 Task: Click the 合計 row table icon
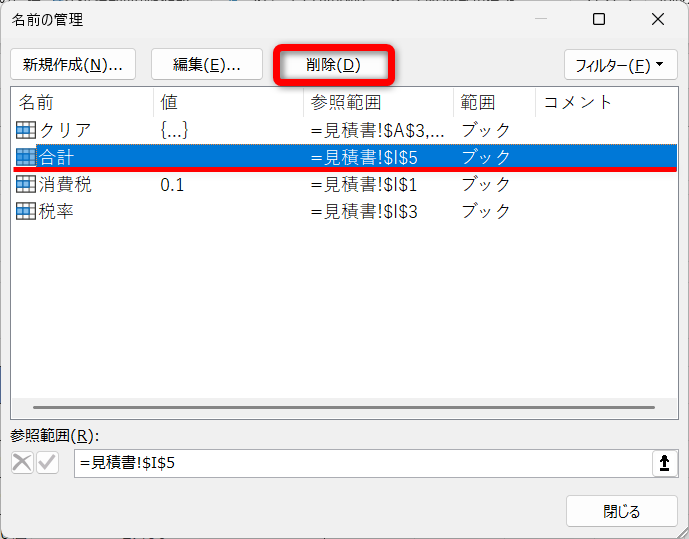click(x=25, y=157)
